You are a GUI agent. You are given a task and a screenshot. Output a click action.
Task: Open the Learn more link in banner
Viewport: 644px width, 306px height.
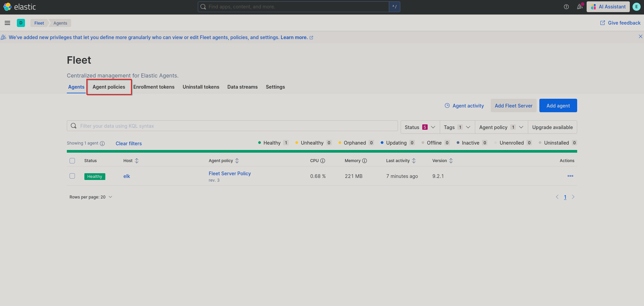pyautogui.click(x=297, y=37)
